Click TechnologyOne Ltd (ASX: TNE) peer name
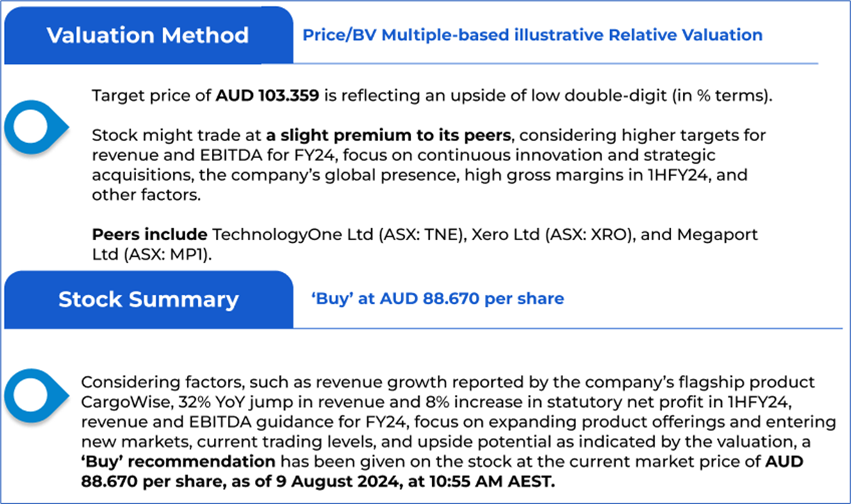The height and width of the screenshot is (504, 851). (338, 234)
